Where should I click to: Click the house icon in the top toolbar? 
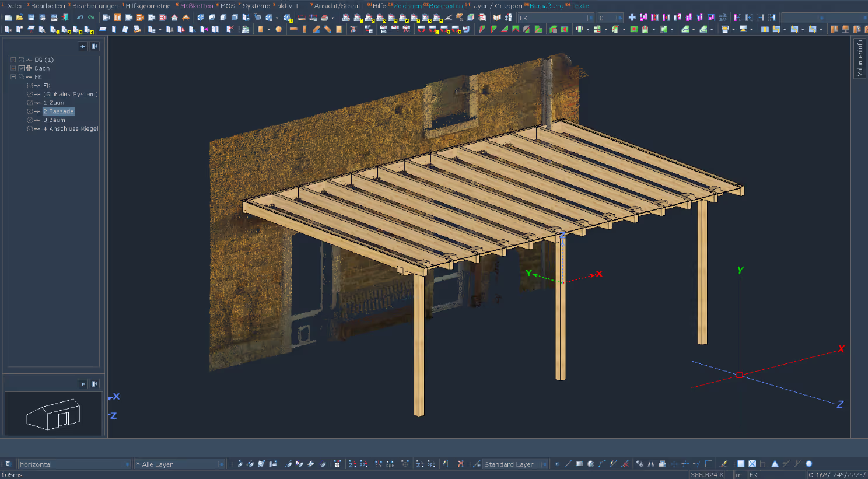click(174, 18)
